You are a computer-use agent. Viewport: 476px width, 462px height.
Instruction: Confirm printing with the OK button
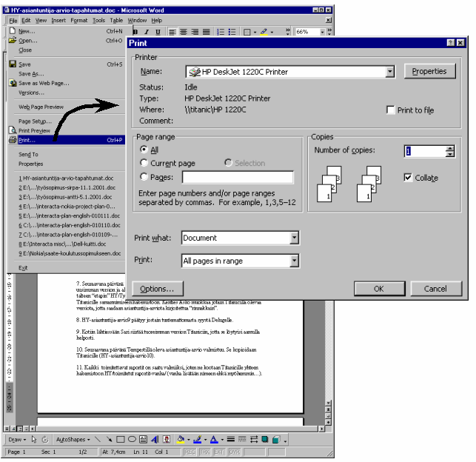pyautogui.click(x=379, y=288)
